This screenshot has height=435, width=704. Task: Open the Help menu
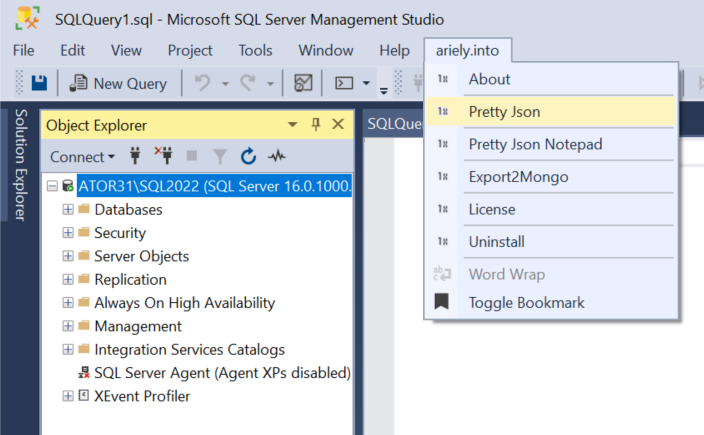pyautogui.click(x=394, y=50)
